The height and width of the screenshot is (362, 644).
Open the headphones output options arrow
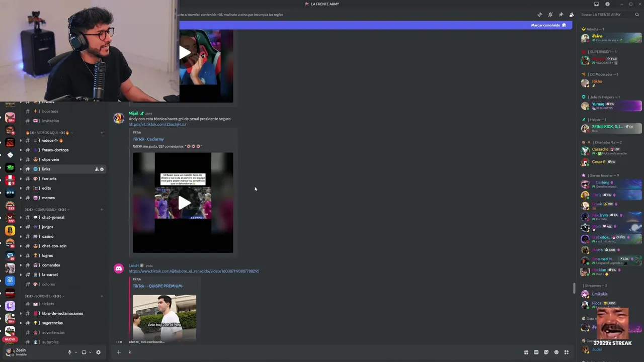tap(90, 352)
